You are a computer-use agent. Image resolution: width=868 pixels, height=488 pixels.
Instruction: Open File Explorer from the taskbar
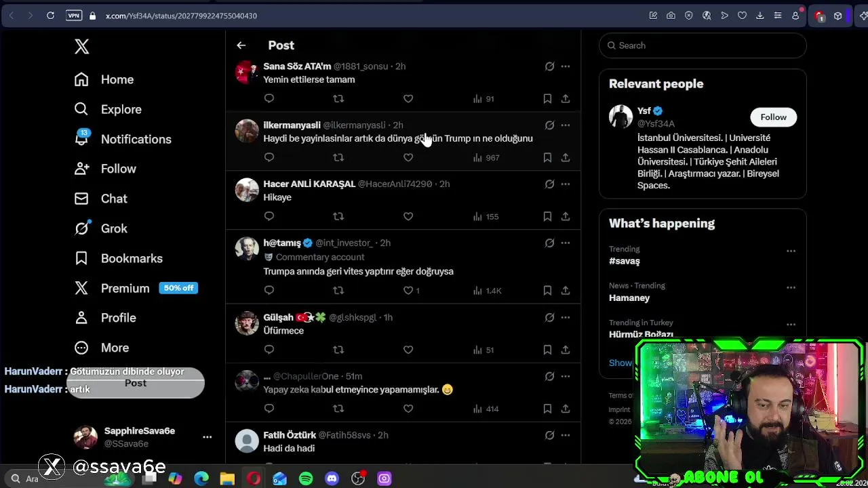coord(227,479)
